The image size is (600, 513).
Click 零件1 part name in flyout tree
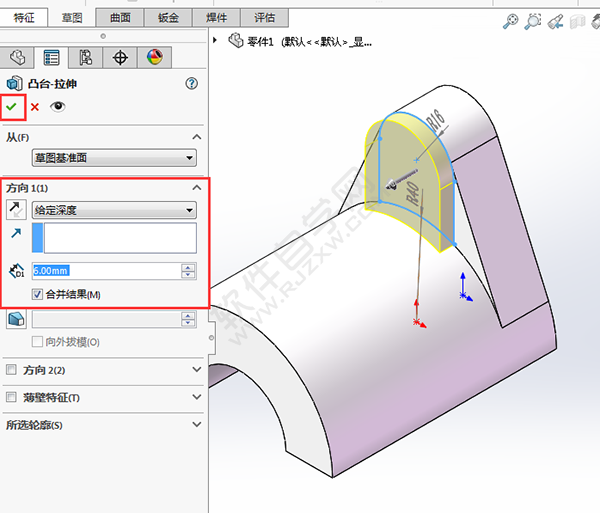point(260,42)
